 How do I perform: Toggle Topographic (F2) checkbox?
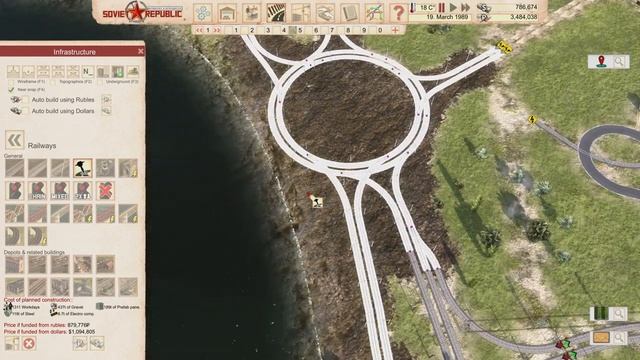[53, 82]
